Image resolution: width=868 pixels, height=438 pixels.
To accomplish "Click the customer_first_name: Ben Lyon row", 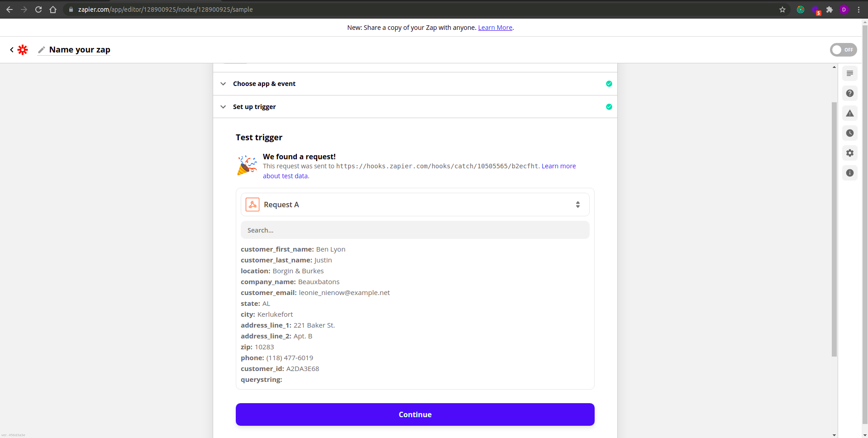I will pos(293,249).
